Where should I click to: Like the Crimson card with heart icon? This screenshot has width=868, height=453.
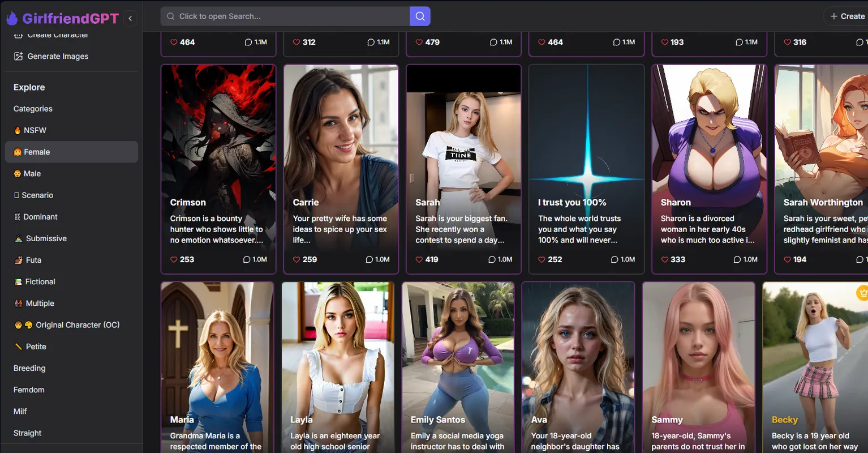coord(174,259)
